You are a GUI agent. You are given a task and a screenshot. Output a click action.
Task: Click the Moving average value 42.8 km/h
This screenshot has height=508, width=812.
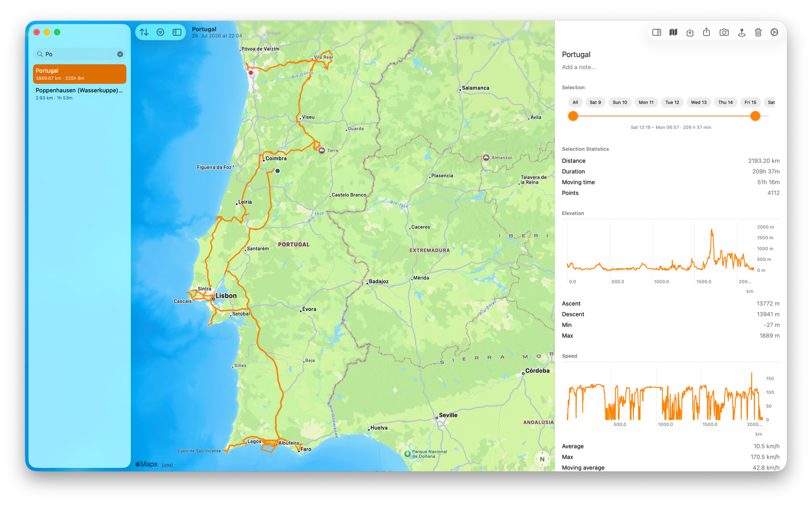pos(766,468)
